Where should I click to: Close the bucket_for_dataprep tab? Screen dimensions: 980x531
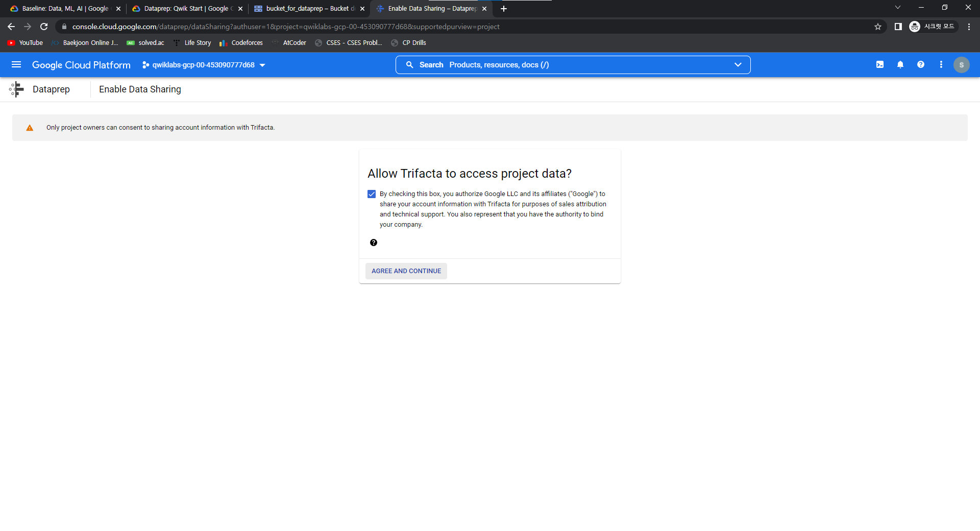coord(362,9)
